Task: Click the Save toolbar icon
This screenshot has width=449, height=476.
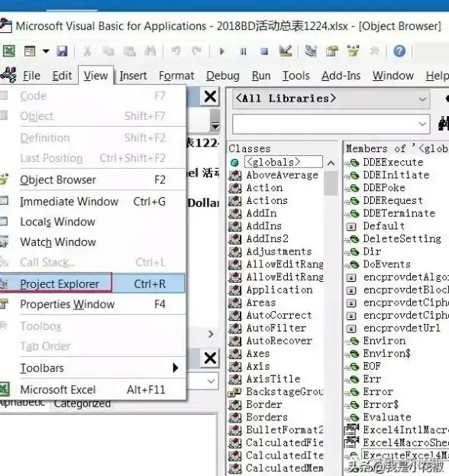Action: [x=62, y=51]
